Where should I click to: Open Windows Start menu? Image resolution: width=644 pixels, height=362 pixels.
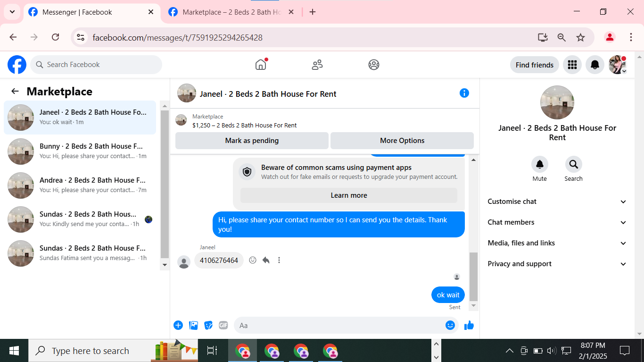pyautogui.click(x=14, y=351)
